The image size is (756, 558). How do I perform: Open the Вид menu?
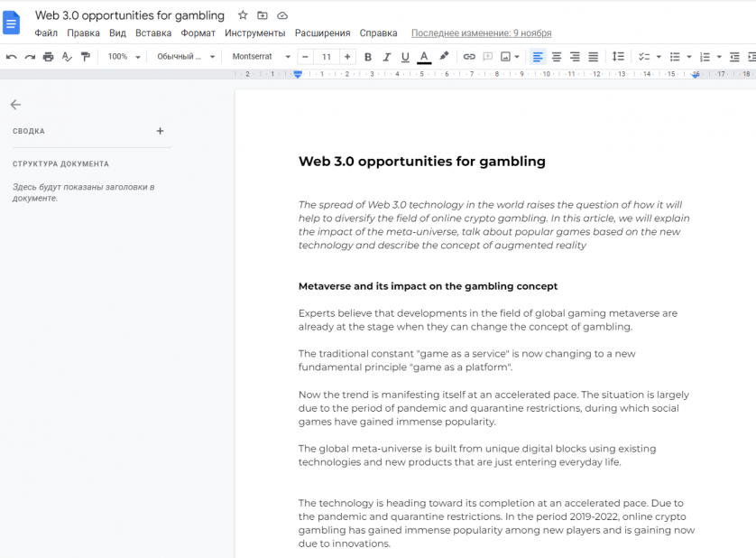pyautogui.click(x=117, y=33)
